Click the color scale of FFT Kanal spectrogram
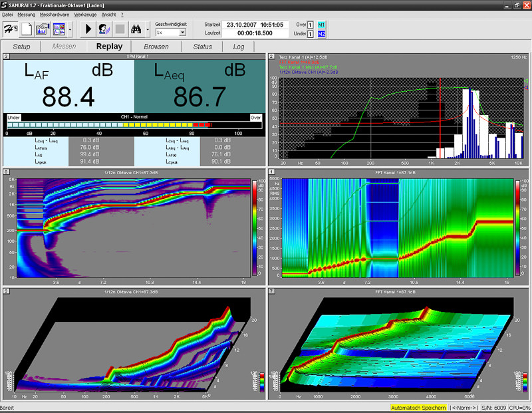The height and width of the screenshot is (413, 532). click(518, 227)
